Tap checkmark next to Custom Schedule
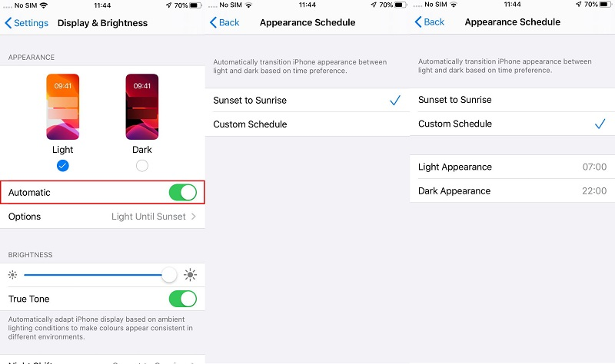The image size is (615, 364). 600,124
